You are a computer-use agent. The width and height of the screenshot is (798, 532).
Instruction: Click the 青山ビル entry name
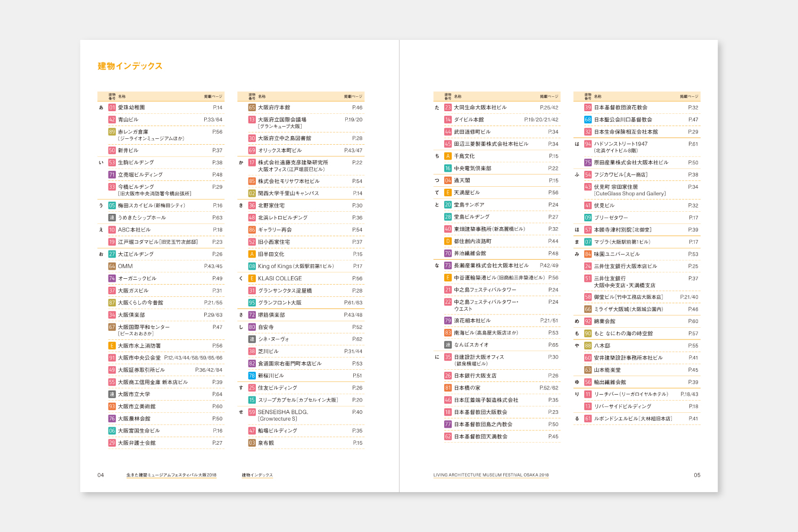click(x=128, y=120)
